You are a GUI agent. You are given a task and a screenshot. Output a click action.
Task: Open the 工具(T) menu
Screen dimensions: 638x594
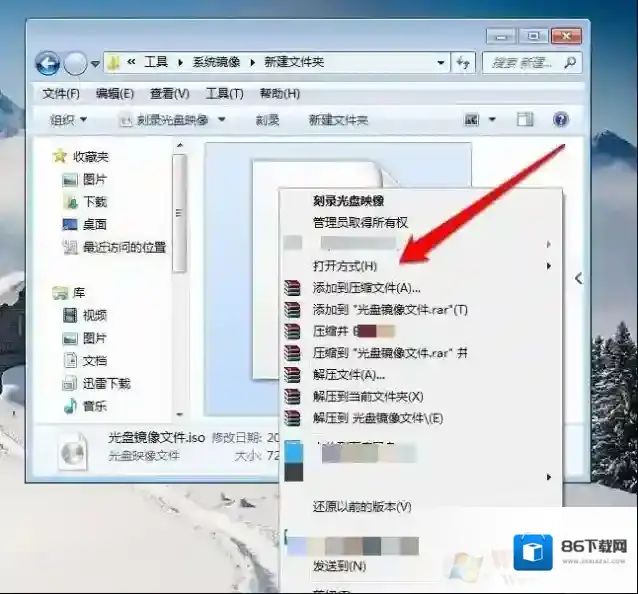(x=225, y=94)
